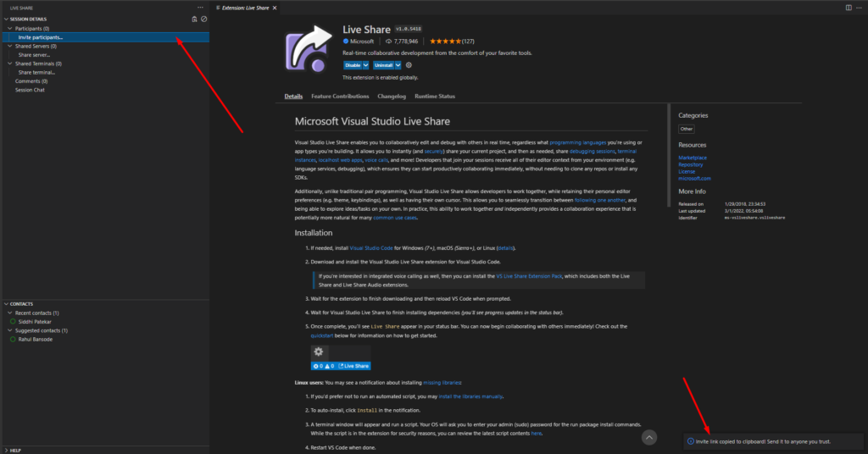Select Invite participants... item
The image size is (868, 454).
point(106,37)
